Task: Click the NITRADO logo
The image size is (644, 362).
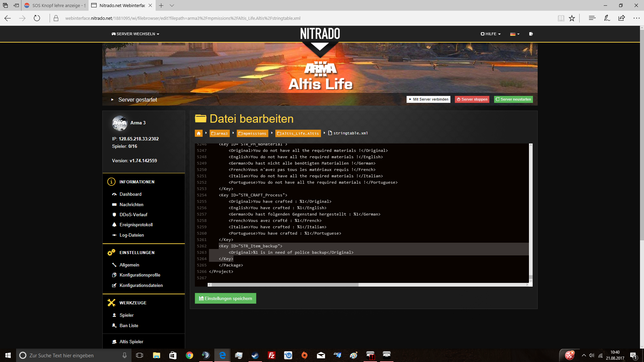Action: (x=320, y=34)
